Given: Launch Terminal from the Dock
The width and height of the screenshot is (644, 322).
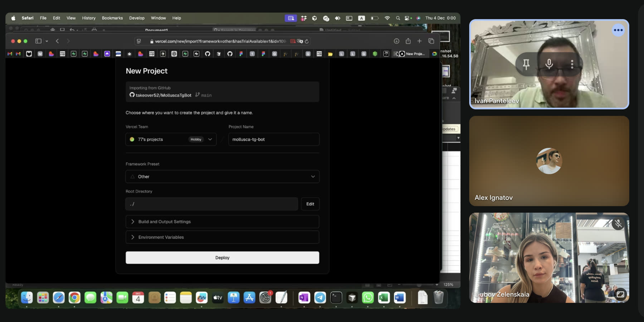Looking at the screenshot, I should click(336, 298).
